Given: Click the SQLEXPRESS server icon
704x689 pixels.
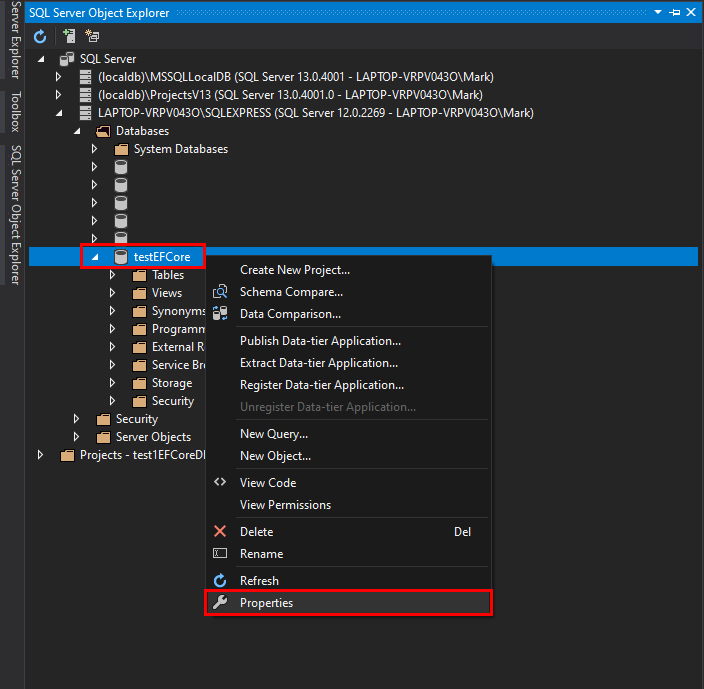Looking at the screenshot, I should coord(85,113).
